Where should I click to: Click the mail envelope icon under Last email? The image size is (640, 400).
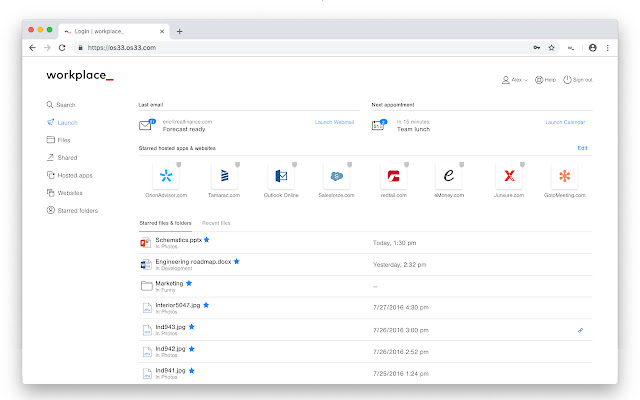[146, 125]
